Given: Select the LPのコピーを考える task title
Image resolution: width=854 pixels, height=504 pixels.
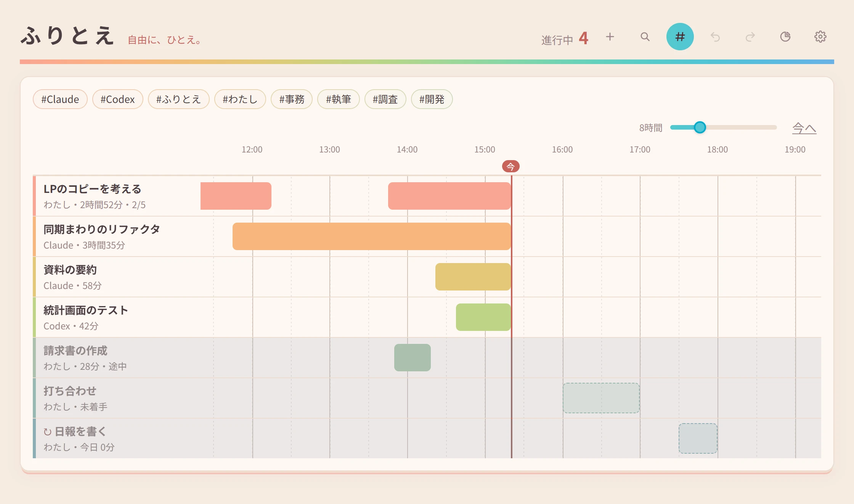Looking at the screenshot, I should [92, 189].
